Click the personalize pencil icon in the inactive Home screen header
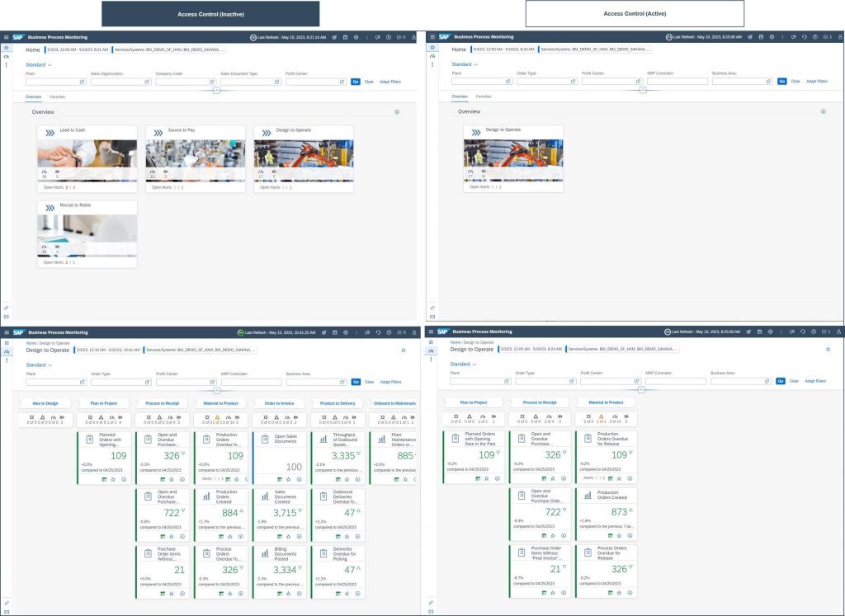 point(334,37)
